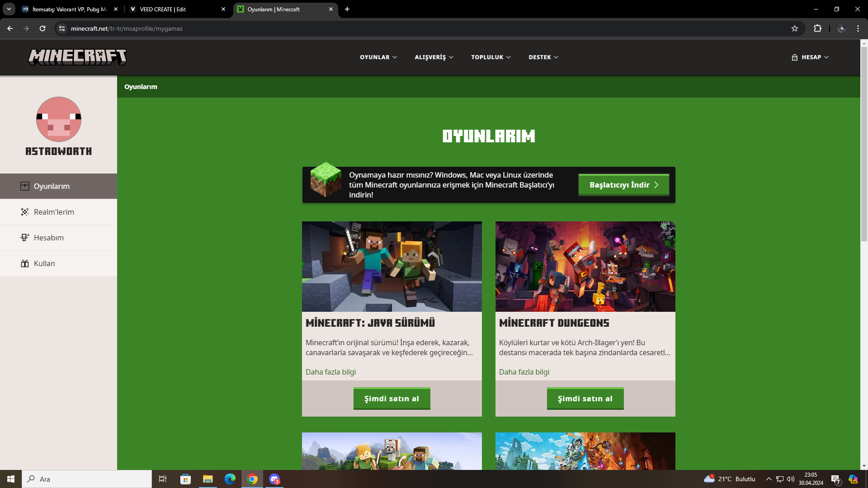Image resolution: width=868 pixels, height=488 pixels.
Task: Buy Minecraft Dungeons with Şimdi satın al
Action: click(x=585, y=399)
